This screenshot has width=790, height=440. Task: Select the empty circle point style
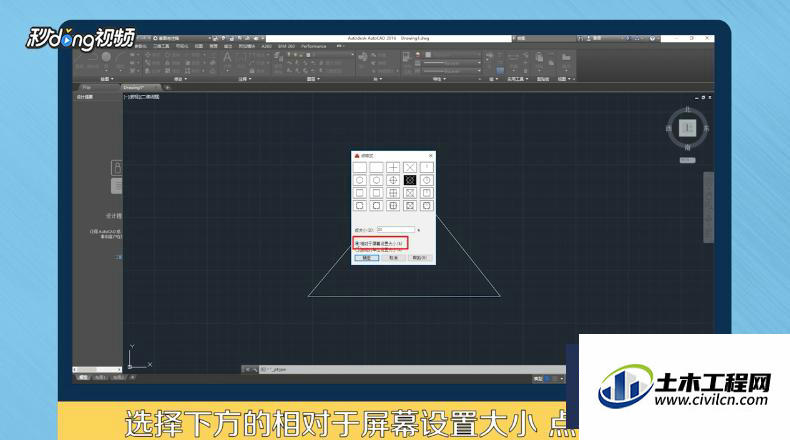(x=376, y=180)
